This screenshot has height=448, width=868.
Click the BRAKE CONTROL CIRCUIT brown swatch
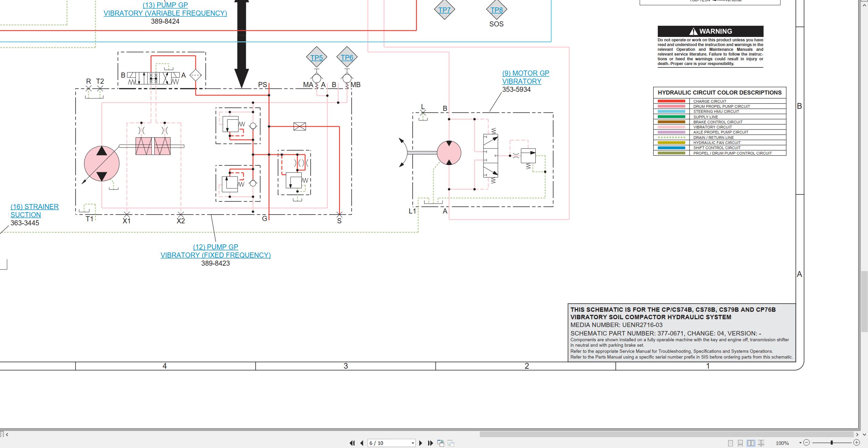671,122
